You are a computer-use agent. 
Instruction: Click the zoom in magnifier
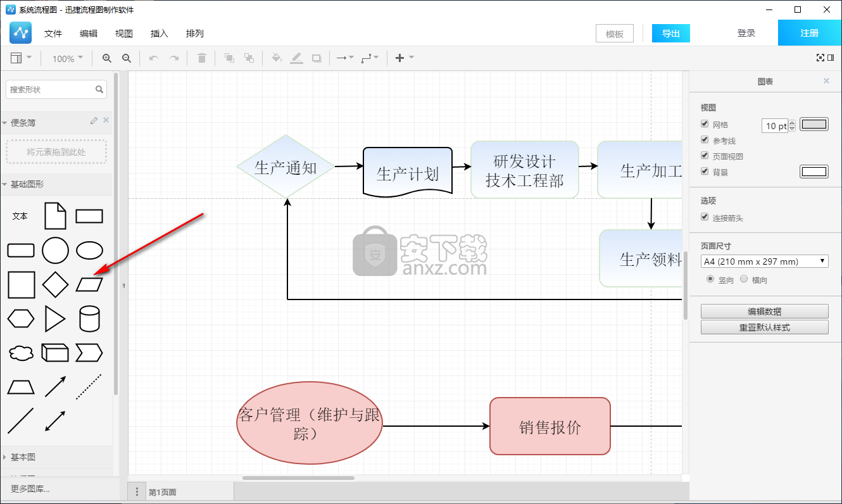click(x=107, y=58)
